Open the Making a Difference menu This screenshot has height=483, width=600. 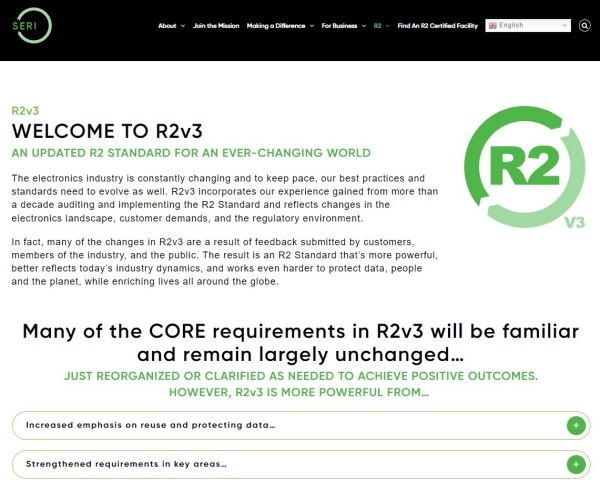click(x=276, y=26)
